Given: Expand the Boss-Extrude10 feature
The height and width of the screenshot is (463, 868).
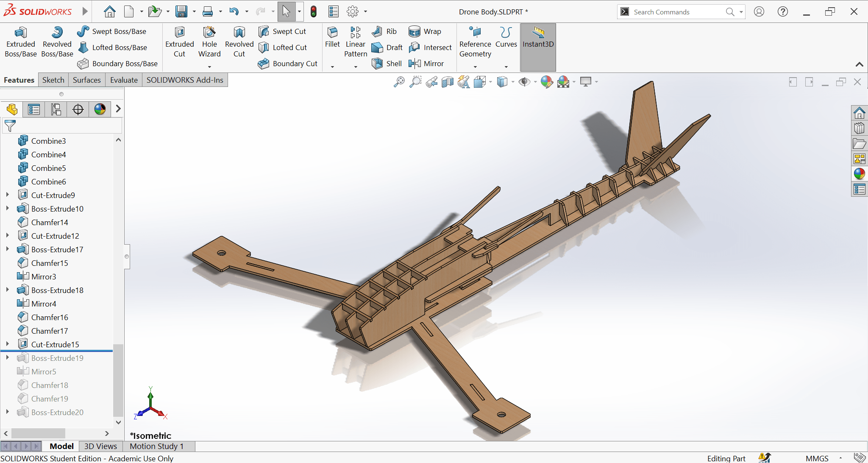Looking at the screenshot, I should tap(7, 209).
